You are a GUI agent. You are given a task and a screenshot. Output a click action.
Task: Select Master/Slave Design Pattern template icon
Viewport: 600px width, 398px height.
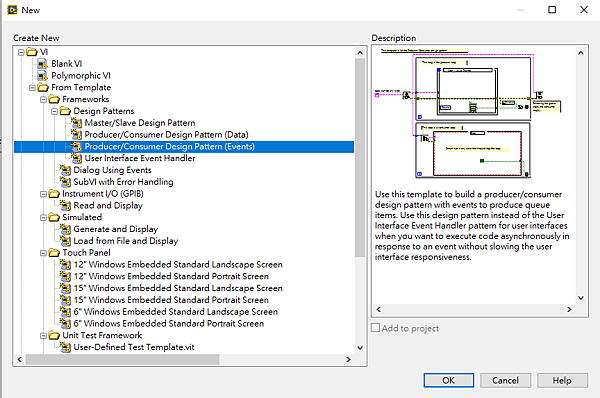click(77, 123)
